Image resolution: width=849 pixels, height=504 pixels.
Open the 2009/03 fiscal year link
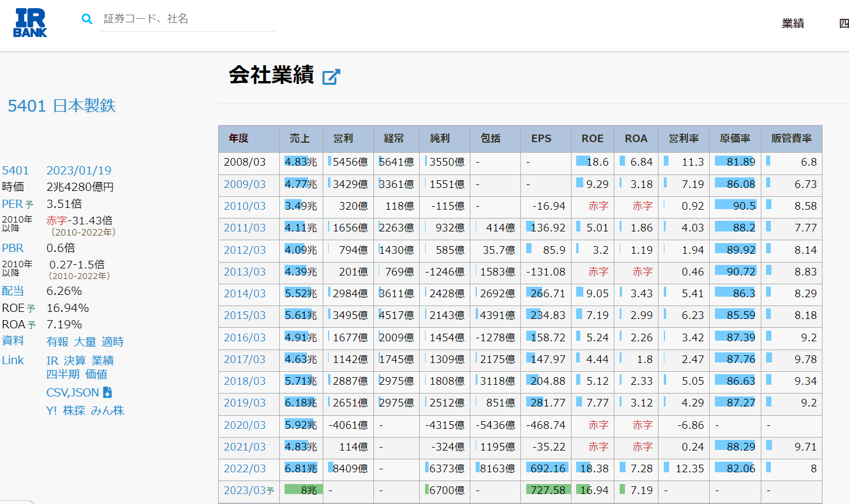(x=245, y=184)
